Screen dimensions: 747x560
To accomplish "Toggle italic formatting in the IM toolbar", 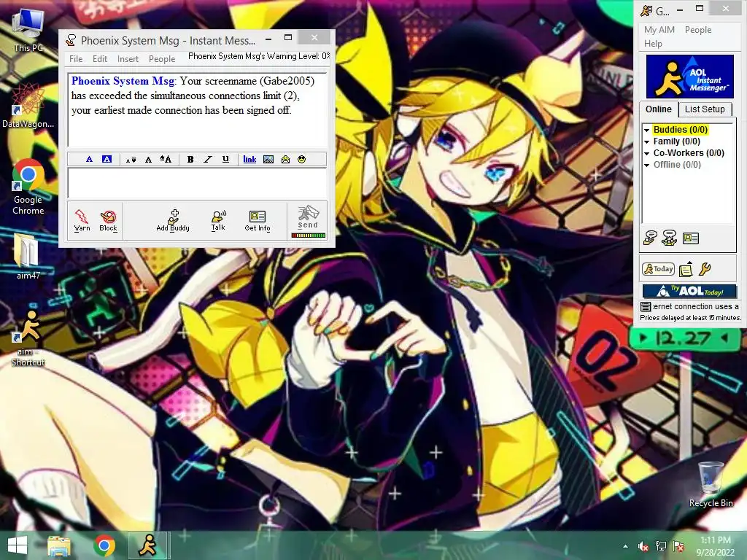I will [208, 160].
